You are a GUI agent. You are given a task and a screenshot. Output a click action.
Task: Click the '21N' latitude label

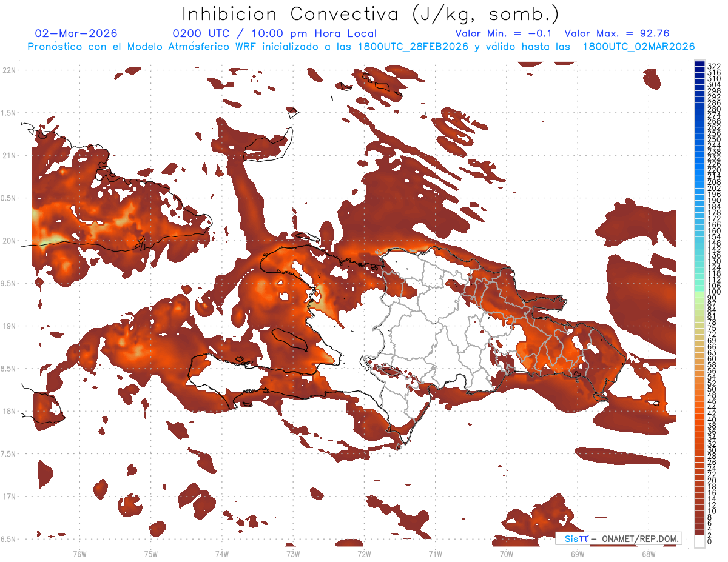[x=8, y=156]
